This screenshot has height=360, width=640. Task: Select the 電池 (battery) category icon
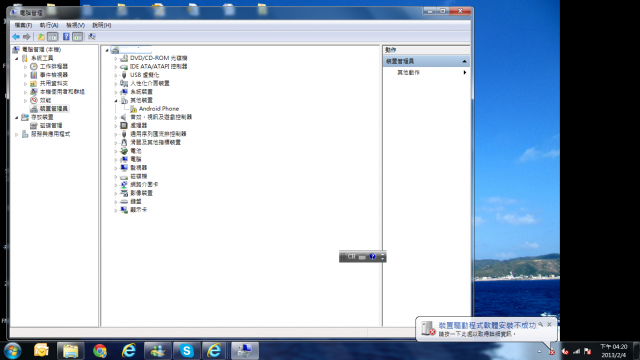pos(124,151)
